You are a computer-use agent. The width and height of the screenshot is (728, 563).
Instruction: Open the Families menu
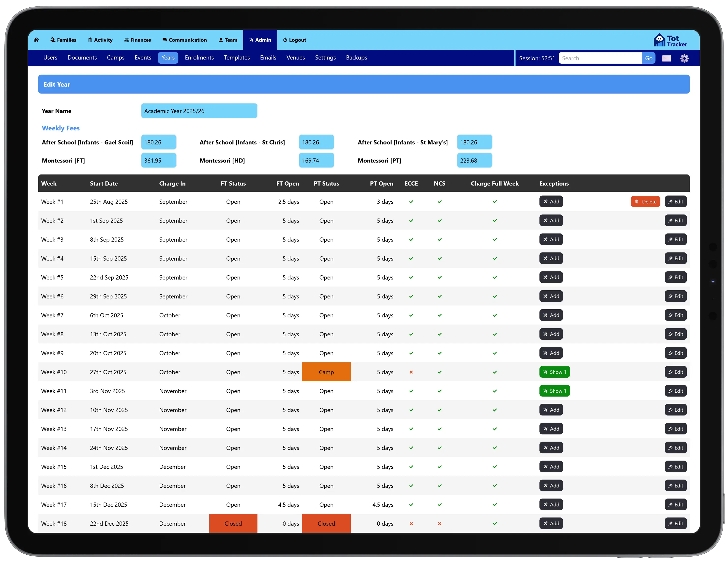[x=63, y=40]
